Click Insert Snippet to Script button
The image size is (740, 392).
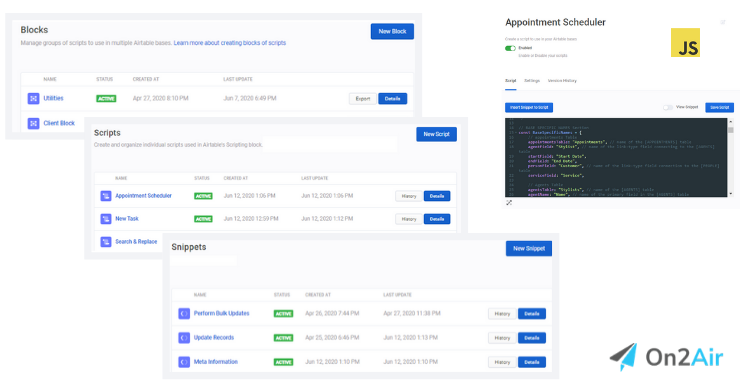coord(529,108)
